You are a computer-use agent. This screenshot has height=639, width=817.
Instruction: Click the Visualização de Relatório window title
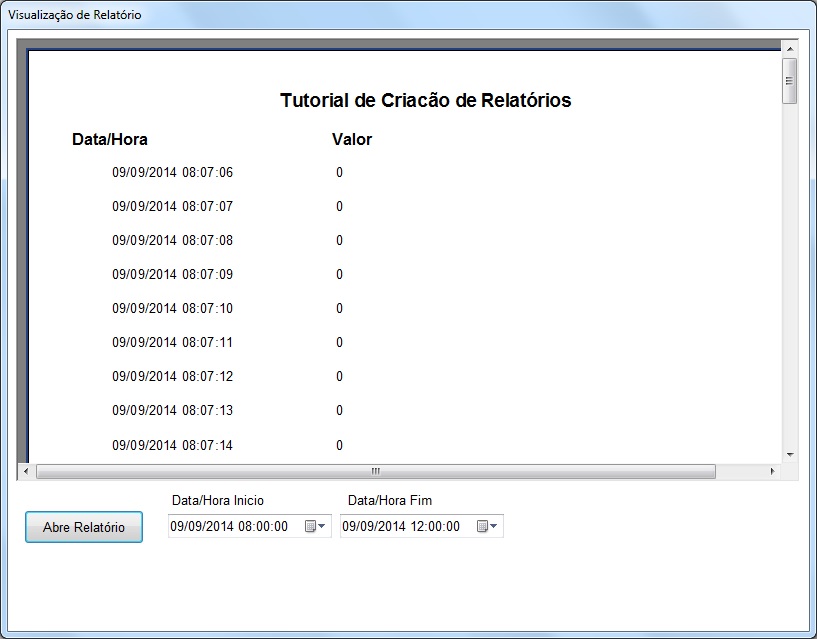point(75,15)
